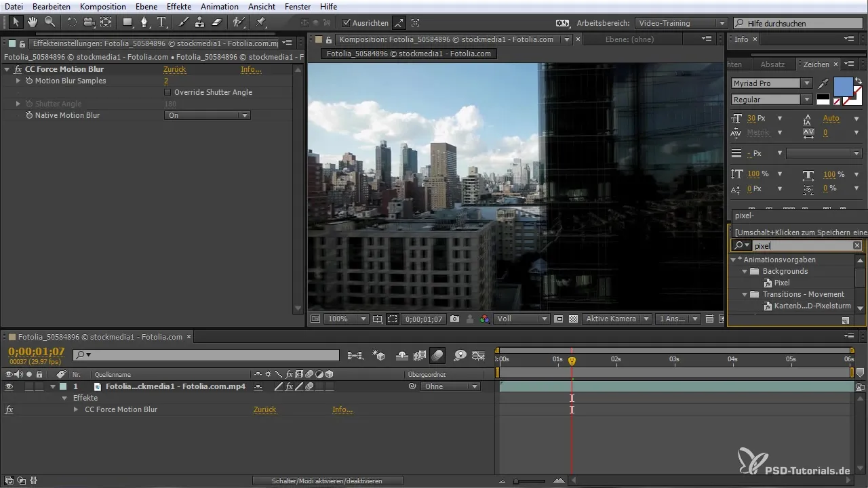
Task: Click the Draft 3D icon in timeline
Action: 379,355
